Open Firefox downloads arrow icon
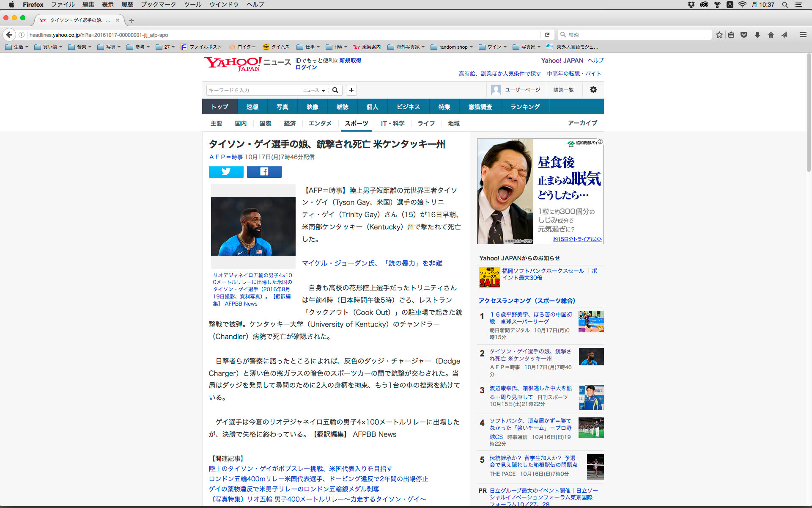This screenshot has width=812, height=508. (757, 35)
